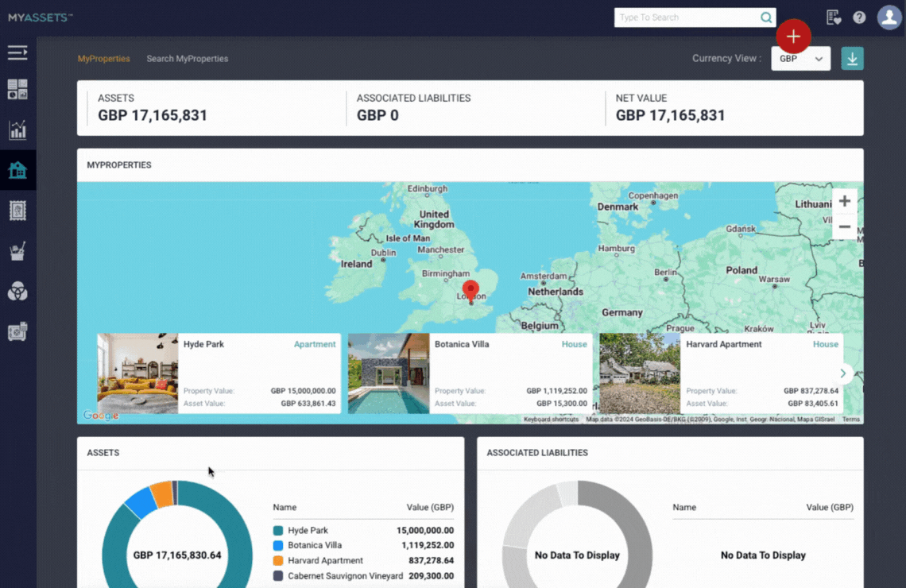This screenshot has width=906, height=588.
Task: Open the Harvard Apartment card title
Action: pyautogui.click(x=723, y=344)
